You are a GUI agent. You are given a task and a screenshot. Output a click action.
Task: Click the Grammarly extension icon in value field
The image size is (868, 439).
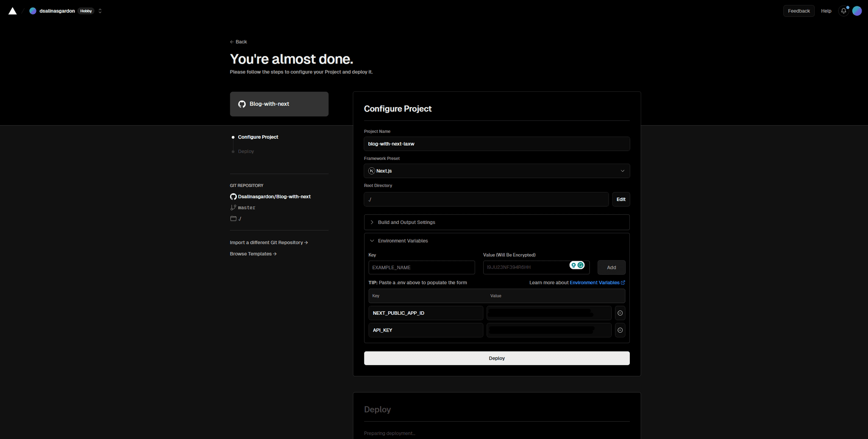point(581,265)
